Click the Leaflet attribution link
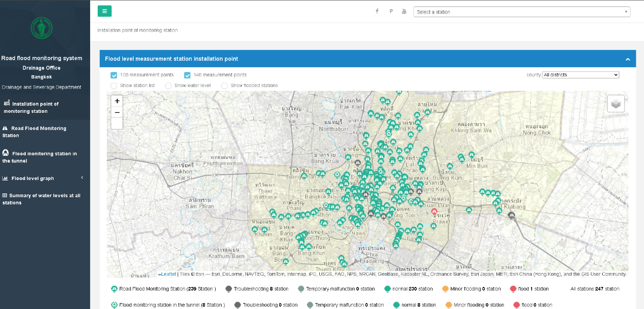644x309 pixels. pos(169,274)
